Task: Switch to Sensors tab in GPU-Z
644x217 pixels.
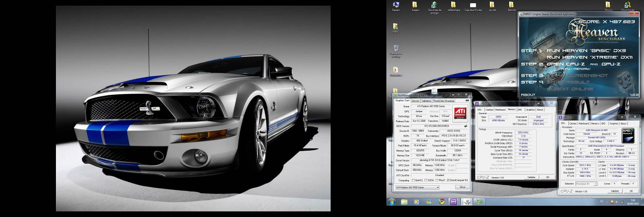Action: click(x=415, y=101)
